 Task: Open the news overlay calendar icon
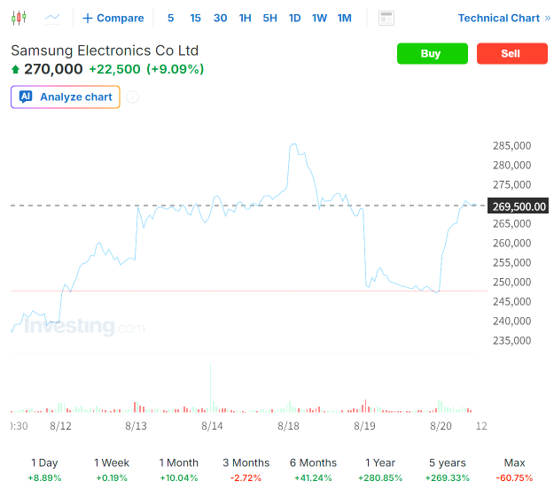[386, 18]
